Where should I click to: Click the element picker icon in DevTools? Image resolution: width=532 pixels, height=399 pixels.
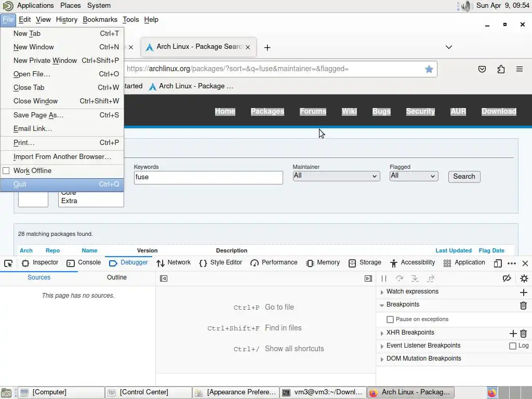pos(8,263)
